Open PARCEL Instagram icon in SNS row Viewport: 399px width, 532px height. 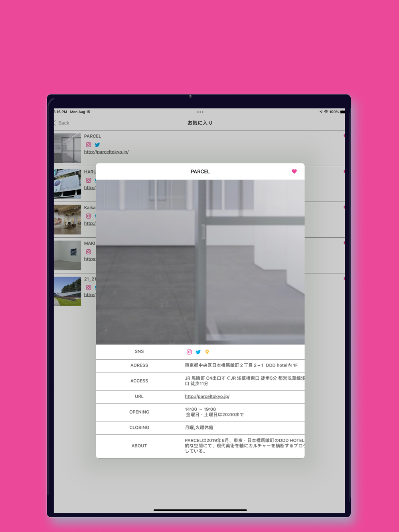pos(189,352)
